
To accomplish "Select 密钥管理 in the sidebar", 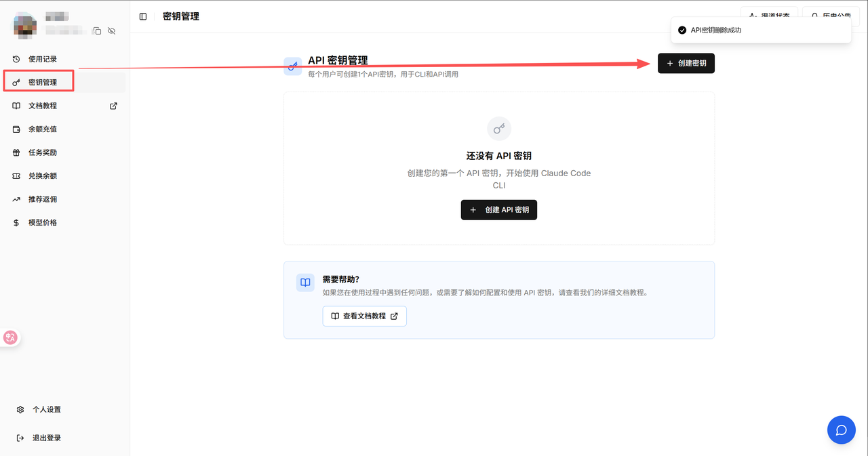I will (x=43, y=82).
